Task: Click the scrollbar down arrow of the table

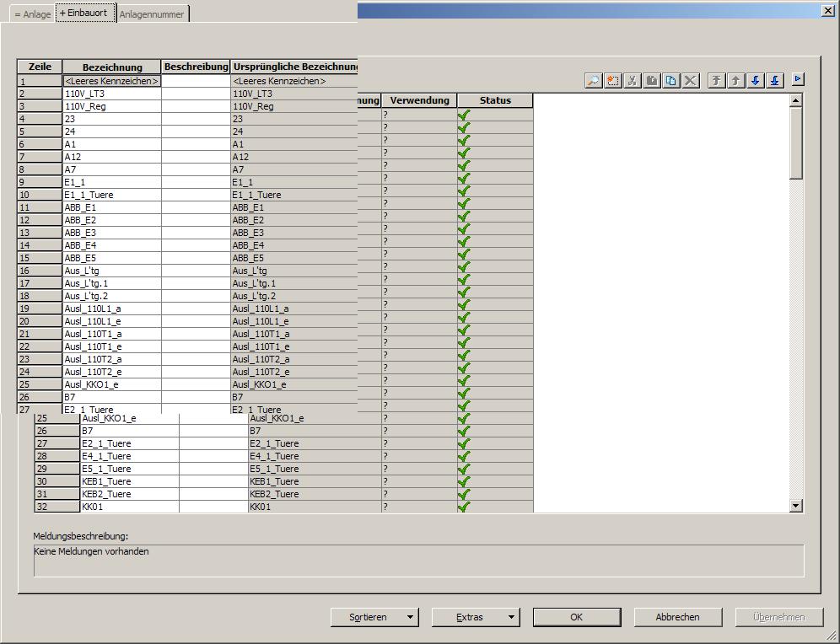Action: coord(796,506)
